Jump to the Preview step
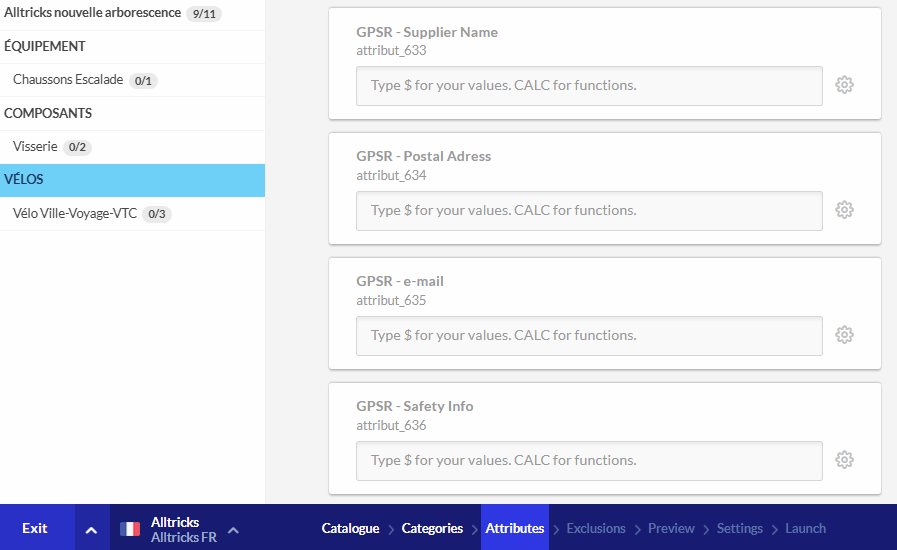The image size is (897, 550). click(x=671, y=528)
